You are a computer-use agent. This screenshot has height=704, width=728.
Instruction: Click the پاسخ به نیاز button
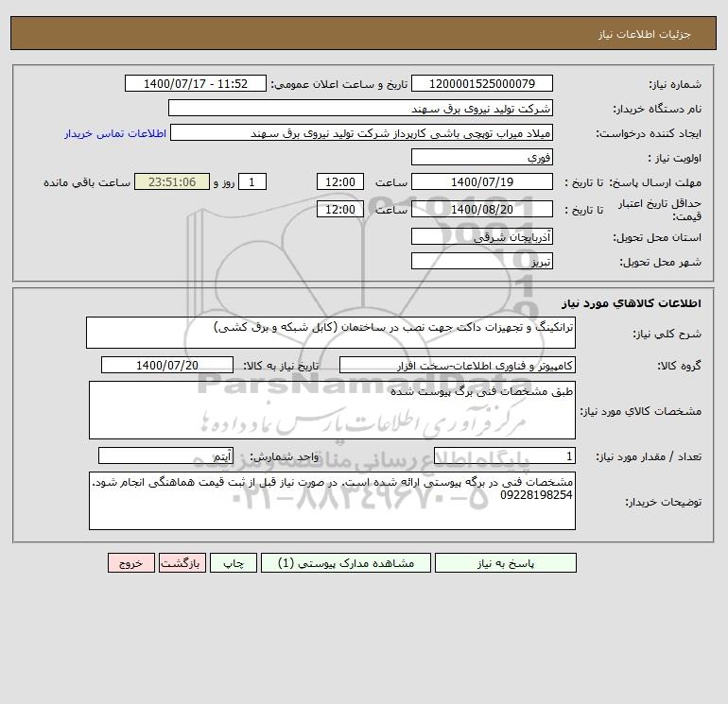point(506,563)
